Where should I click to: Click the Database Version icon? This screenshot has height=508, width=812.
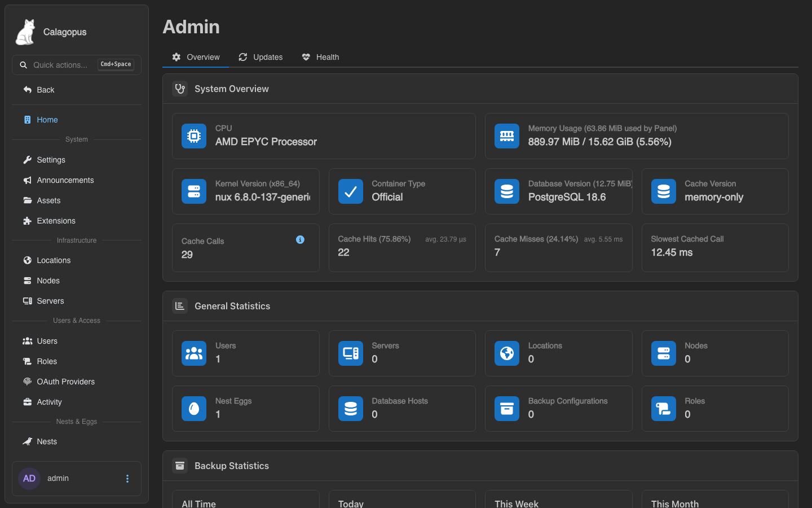(x=507, y=191)
